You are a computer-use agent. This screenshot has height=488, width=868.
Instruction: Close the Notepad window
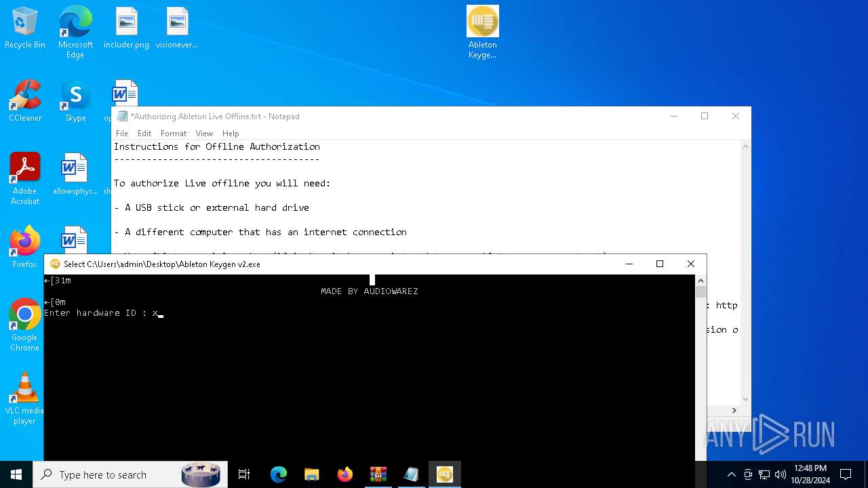click(736, 117)
